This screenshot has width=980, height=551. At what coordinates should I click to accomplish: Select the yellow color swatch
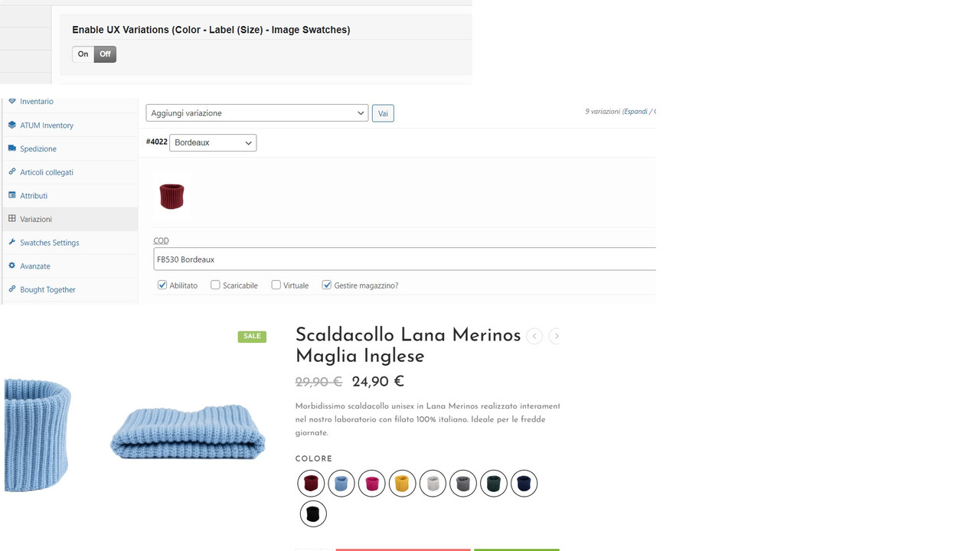pyautogui.click(x=402, y=484)
